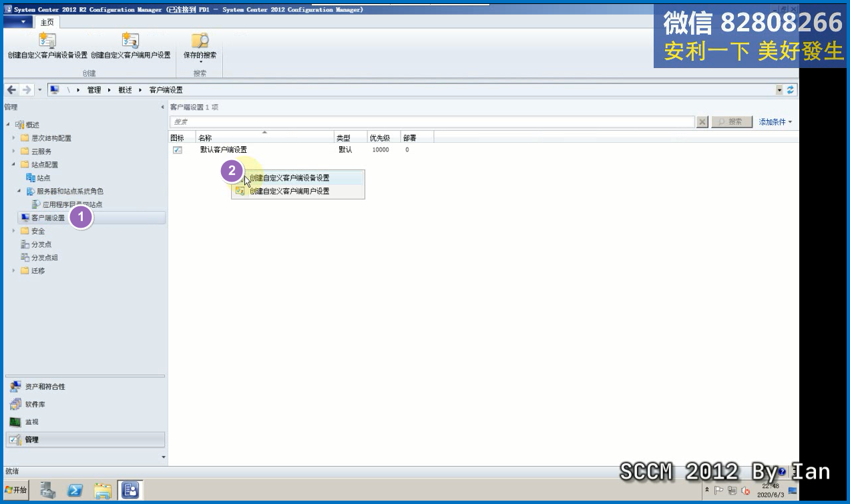Click Configuration Manager console taskbar icon
This screenshot has width=850, height=504.
[130, 491]
